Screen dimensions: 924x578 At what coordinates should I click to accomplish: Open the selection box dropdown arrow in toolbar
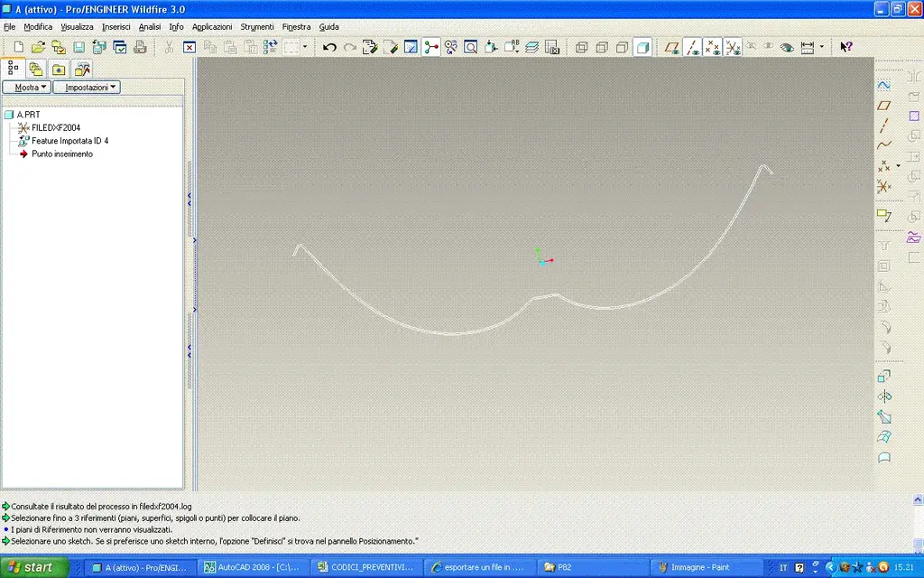click(305, 47)
